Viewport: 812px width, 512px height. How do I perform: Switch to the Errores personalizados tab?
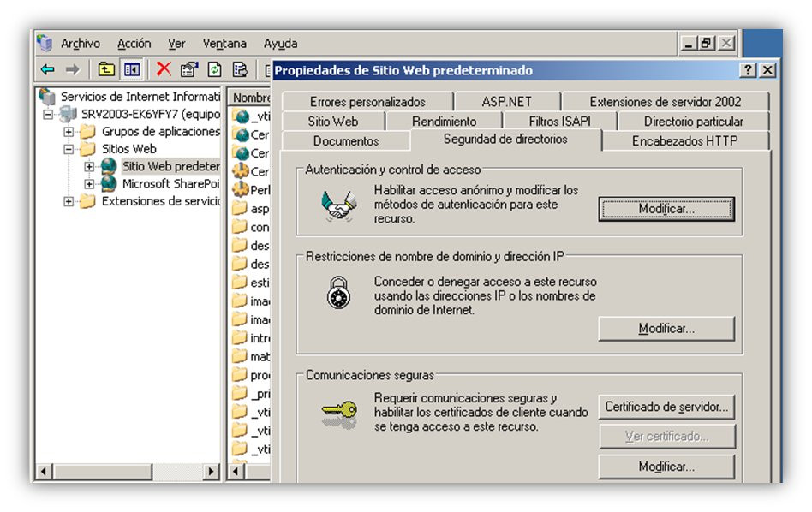367,102
